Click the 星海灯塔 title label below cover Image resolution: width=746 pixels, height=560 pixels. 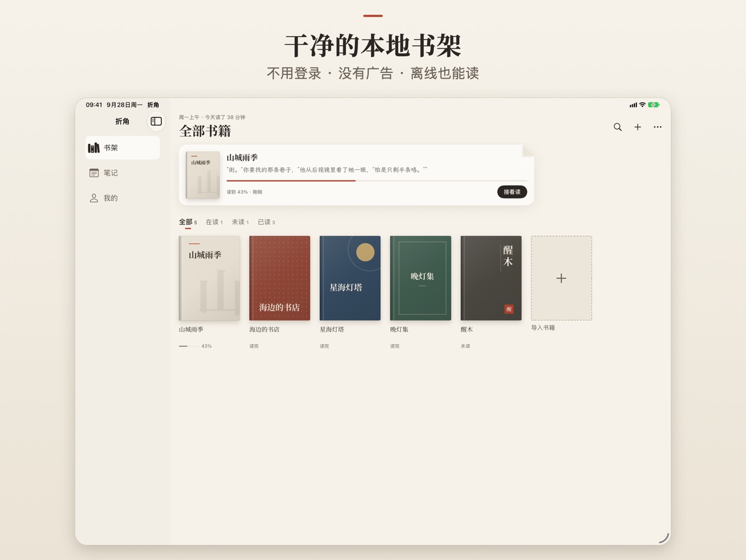332,330
